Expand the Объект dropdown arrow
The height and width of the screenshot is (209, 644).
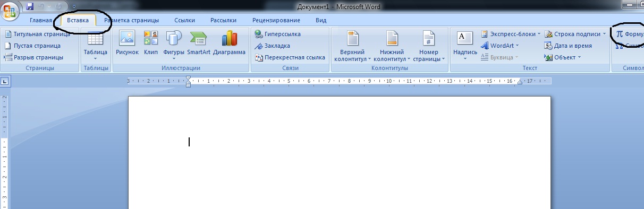(579, 57)
